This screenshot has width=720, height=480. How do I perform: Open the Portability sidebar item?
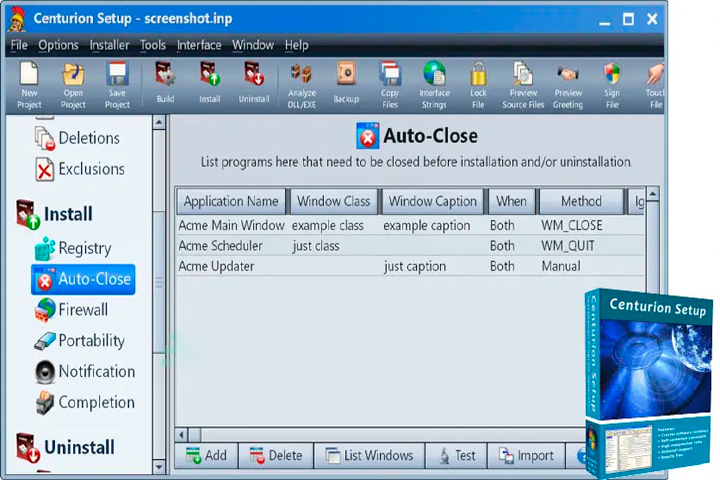tap(79, 340)
